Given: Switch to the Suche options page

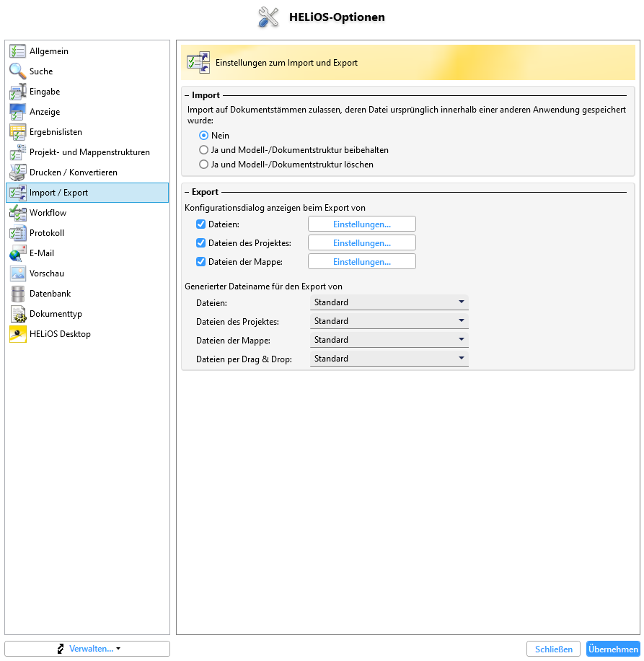Looking at the screenshot, I should pyautogui.click(x=87, y=71).
